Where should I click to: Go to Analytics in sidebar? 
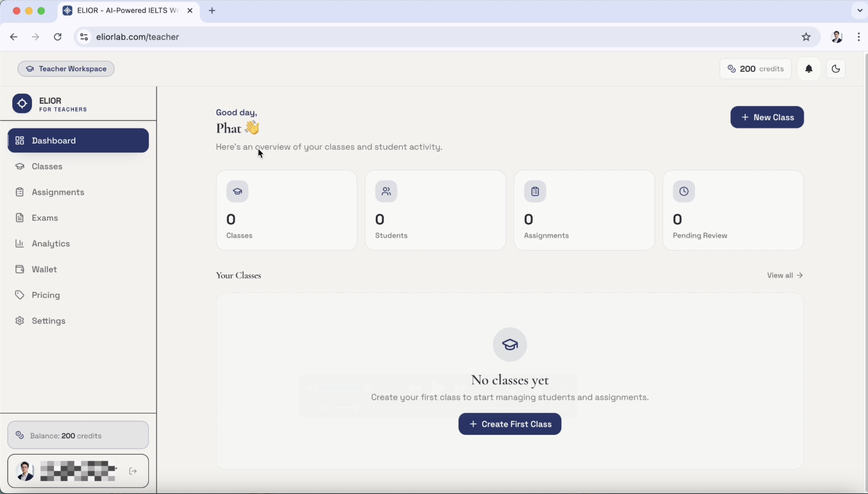pos(51,244)
